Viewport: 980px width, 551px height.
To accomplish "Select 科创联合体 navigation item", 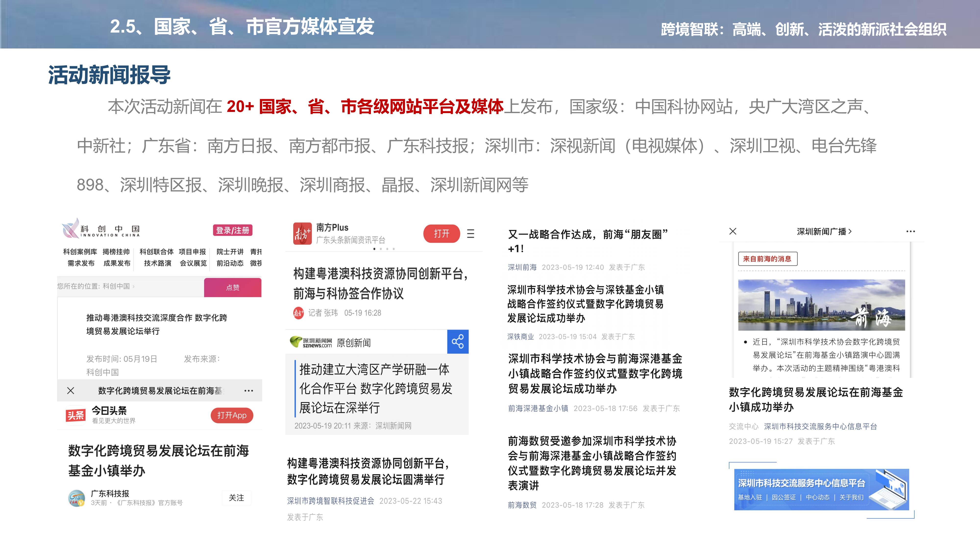I will coord(156,252).
